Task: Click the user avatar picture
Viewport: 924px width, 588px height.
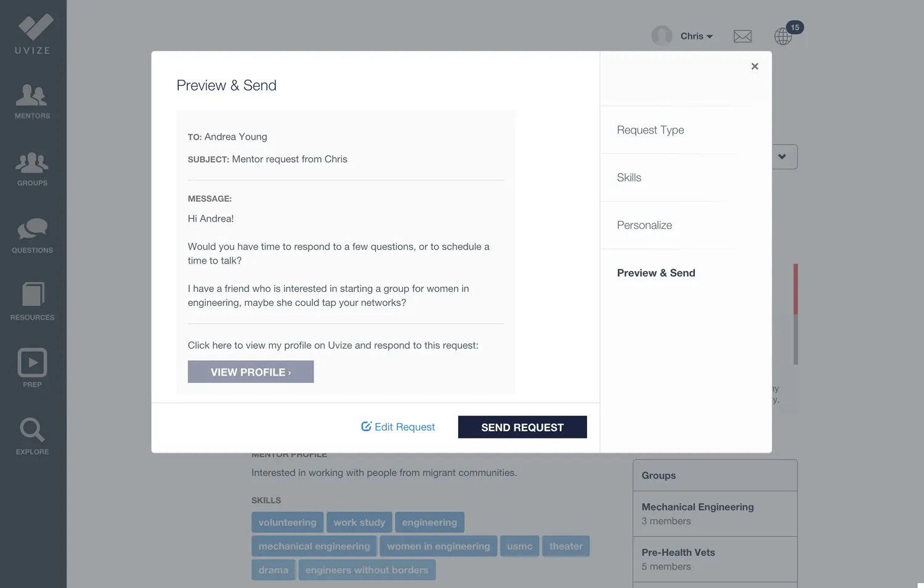Action: point(662,36)
